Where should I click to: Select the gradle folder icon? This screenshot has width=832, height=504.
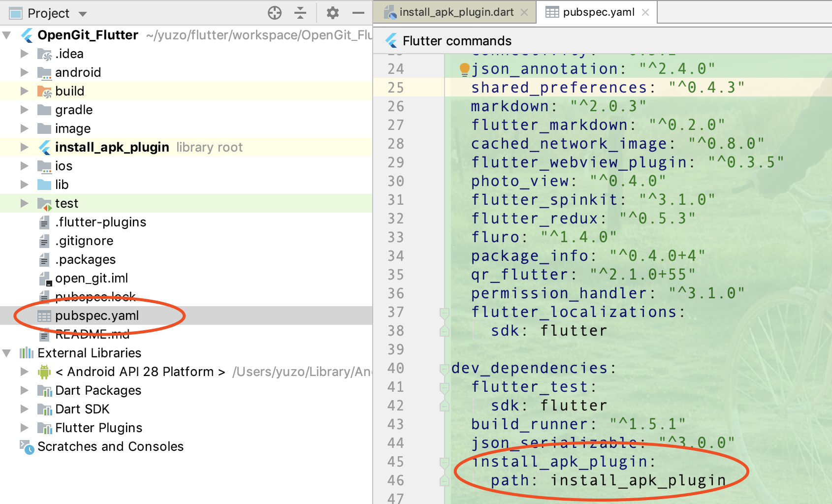coord(44,109)
